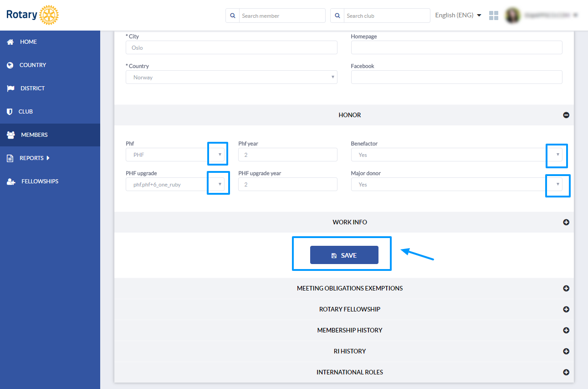This screenshot has height=389, width=588.
Task: Click the Homepage input field
Action: pos(457,47)
